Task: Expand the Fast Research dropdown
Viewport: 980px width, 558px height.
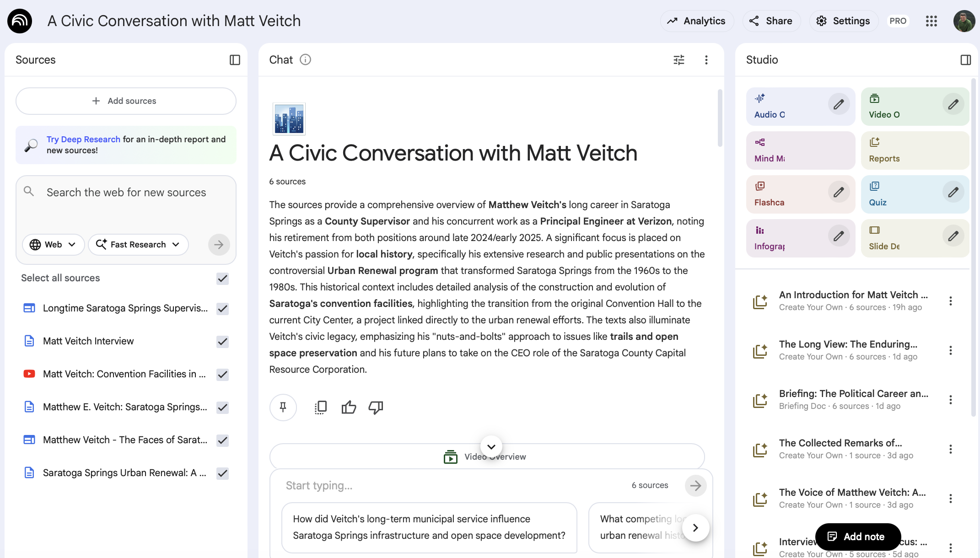Action: (138, 245)
